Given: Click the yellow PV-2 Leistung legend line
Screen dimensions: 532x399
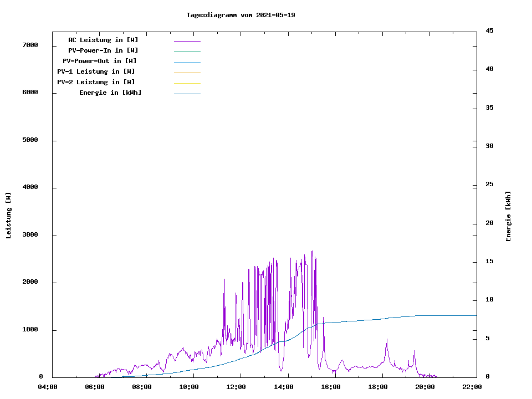Looking at the screenshot, I should (187, 83).
